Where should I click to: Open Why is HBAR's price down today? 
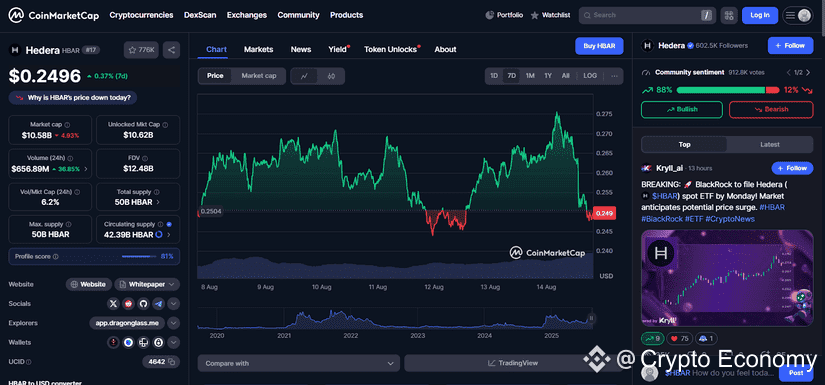73,98
